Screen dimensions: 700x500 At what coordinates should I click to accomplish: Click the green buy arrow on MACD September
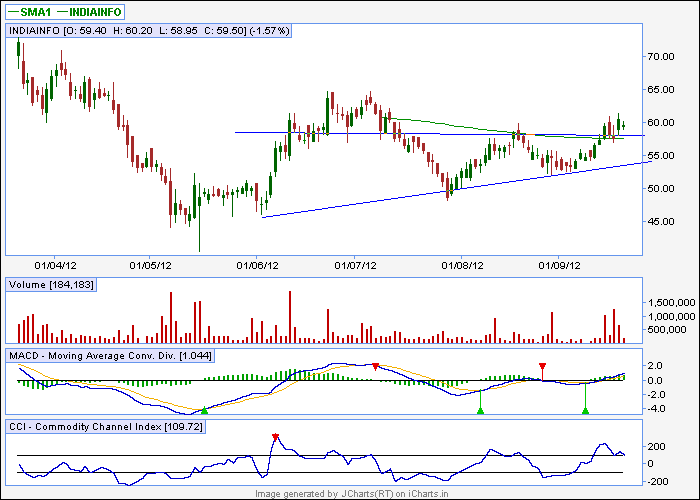585,410
